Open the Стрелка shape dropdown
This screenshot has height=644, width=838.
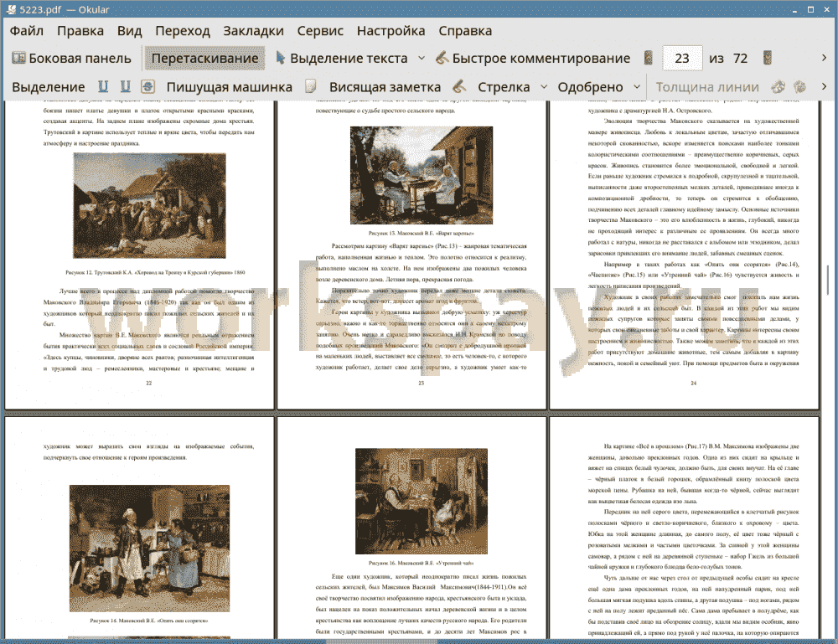(x=544, y=86)
